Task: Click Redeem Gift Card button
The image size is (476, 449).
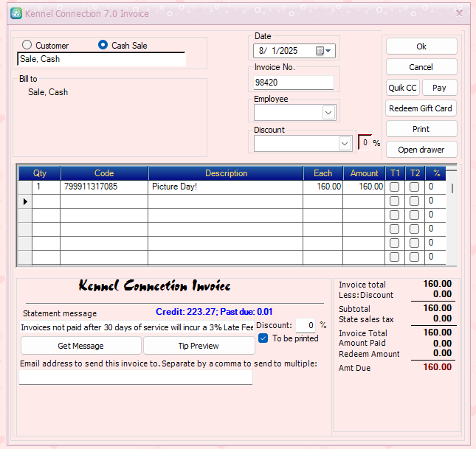Action: point(421,108)
